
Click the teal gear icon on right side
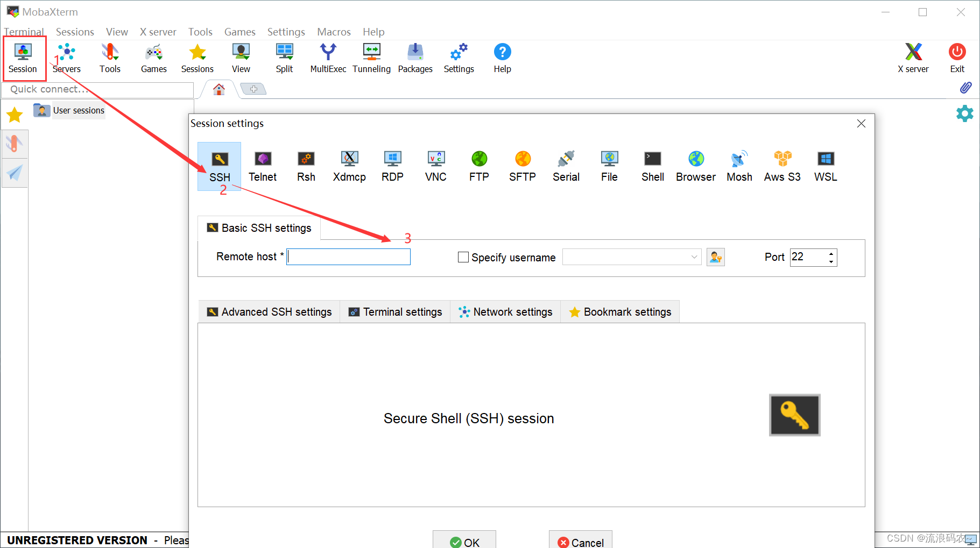point(965,113)
